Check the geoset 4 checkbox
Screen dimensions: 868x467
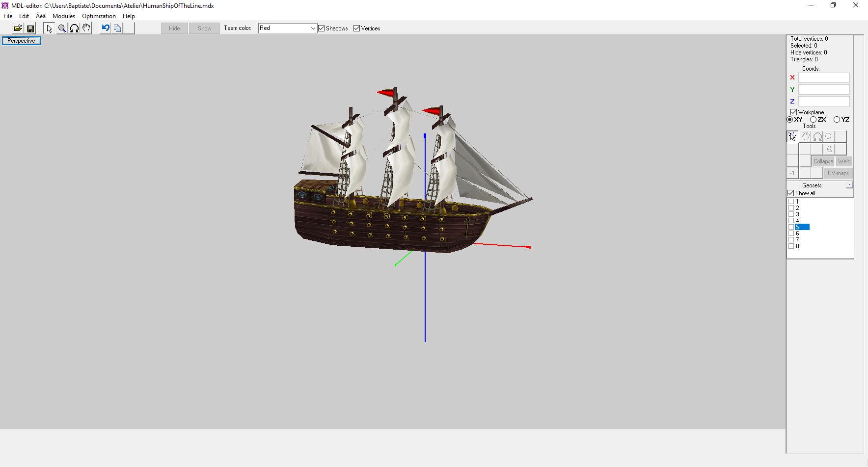[x=791, y=221]
